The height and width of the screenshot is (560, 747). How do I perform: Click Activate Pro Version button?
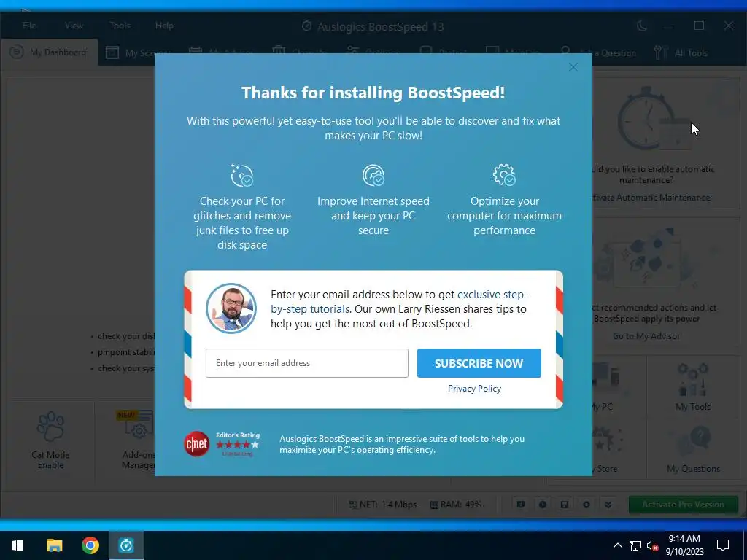click(683, 505)
